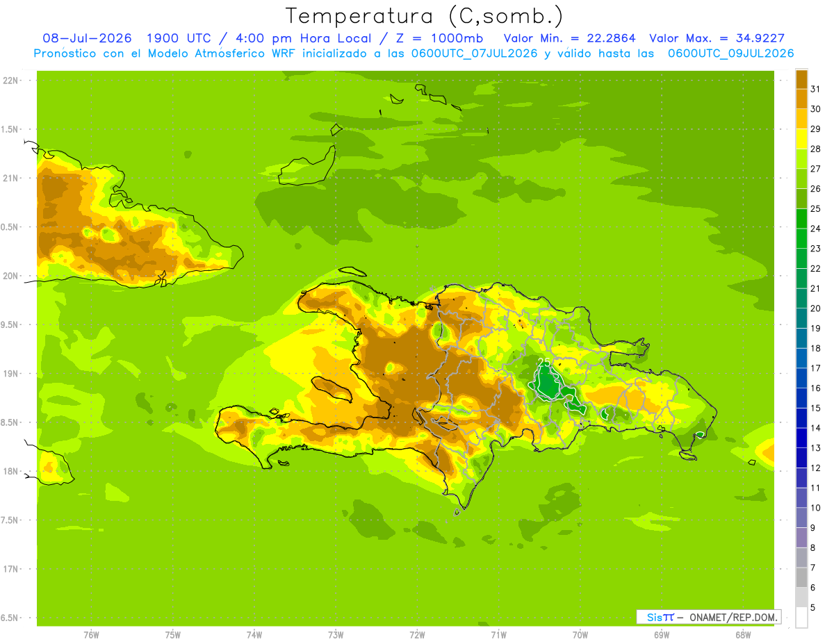This screenshot has width=834, height=644.
Task: Click the '72W' longitude axis label
Action: [417, 635]
